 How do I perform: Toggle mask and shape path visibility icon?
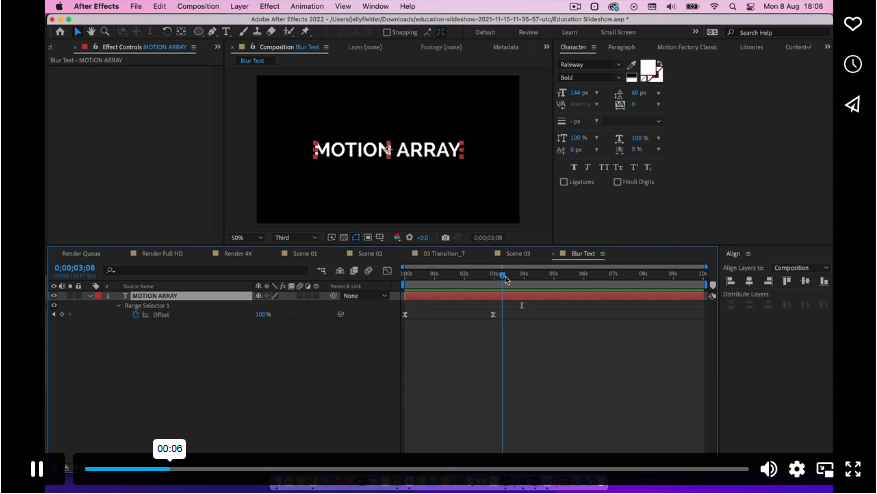pyautogui.click(x=356, y=238)
